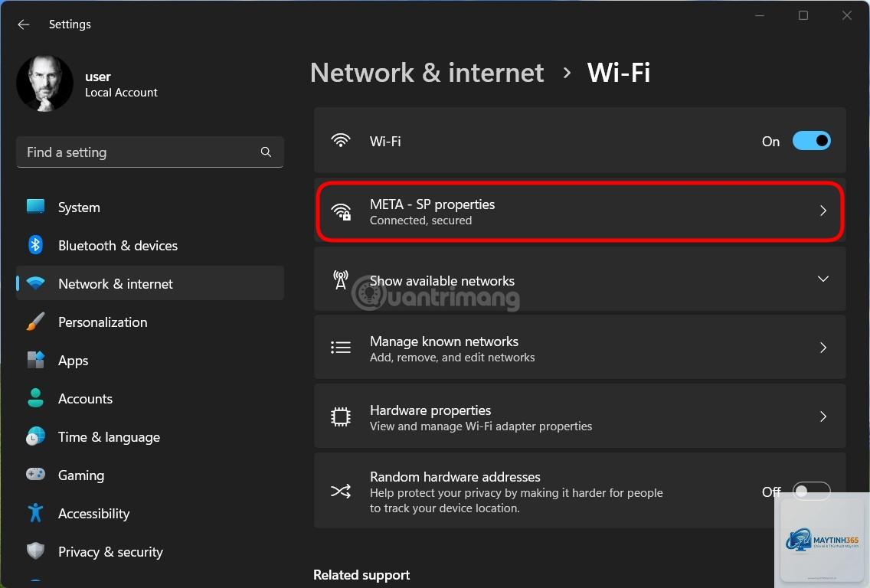Click the Bluetooth icon in sidebar
870x588 pixels.
tap(35, 245)
